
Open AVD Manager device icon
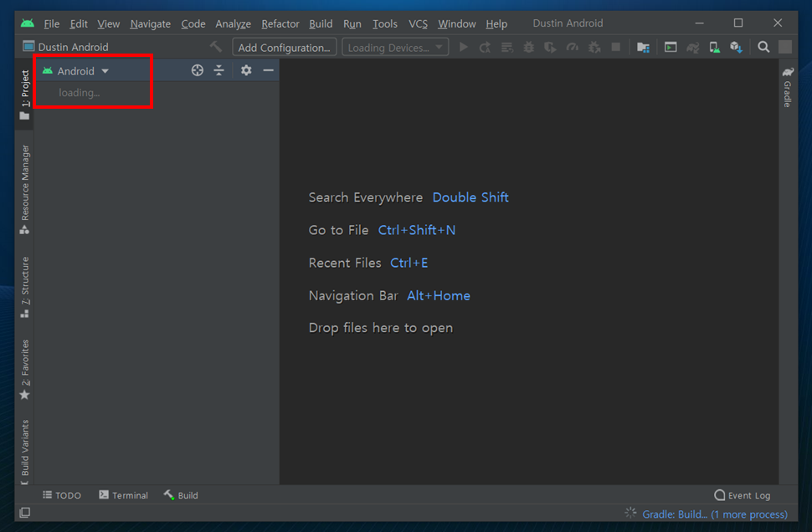[715, 47]
